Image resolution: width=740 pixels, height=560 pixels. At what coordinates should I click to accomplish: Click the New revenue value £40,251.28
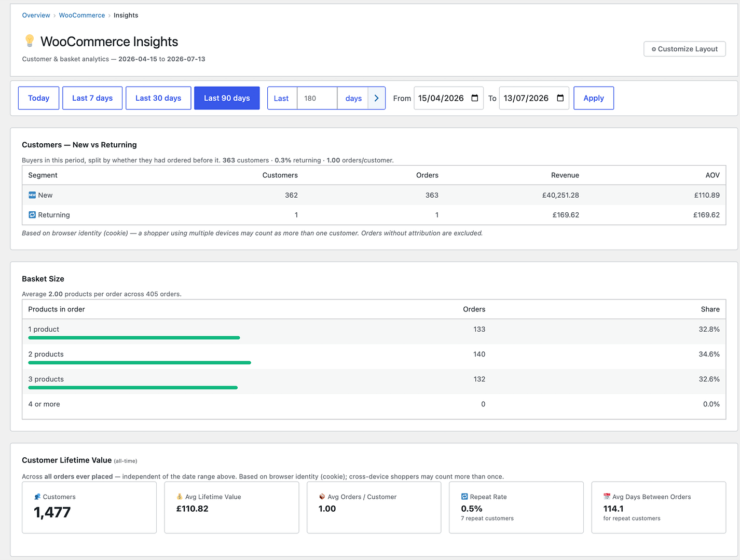[560, 195]
